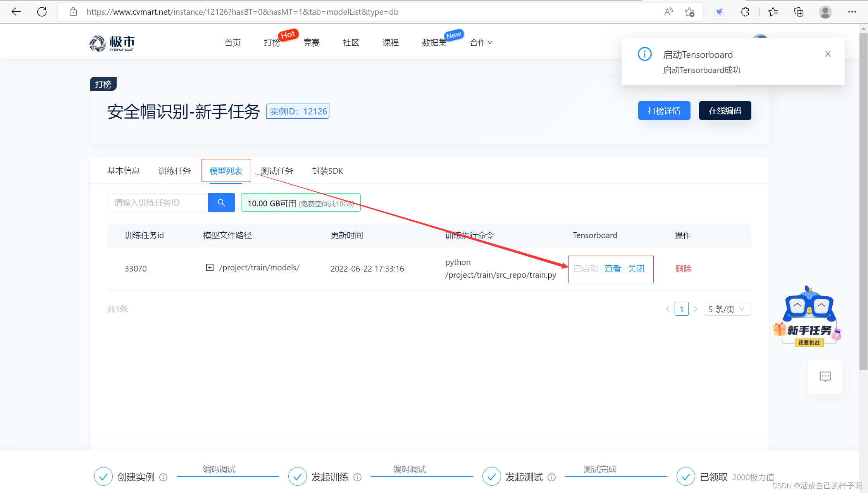Expand the /project/train/models/ path
The width and height of the screenshot is (868, 493).
click(x=210, y=268)
